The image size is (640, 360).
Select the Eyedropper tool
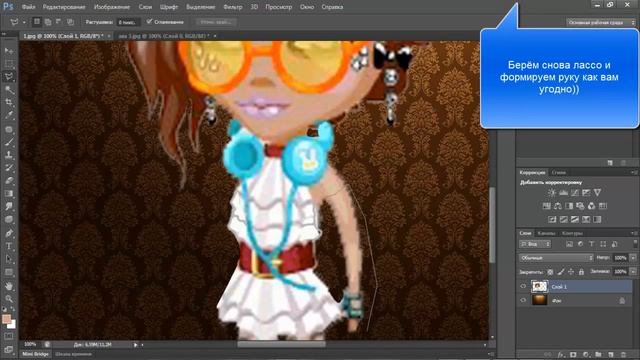click(9, 116)
